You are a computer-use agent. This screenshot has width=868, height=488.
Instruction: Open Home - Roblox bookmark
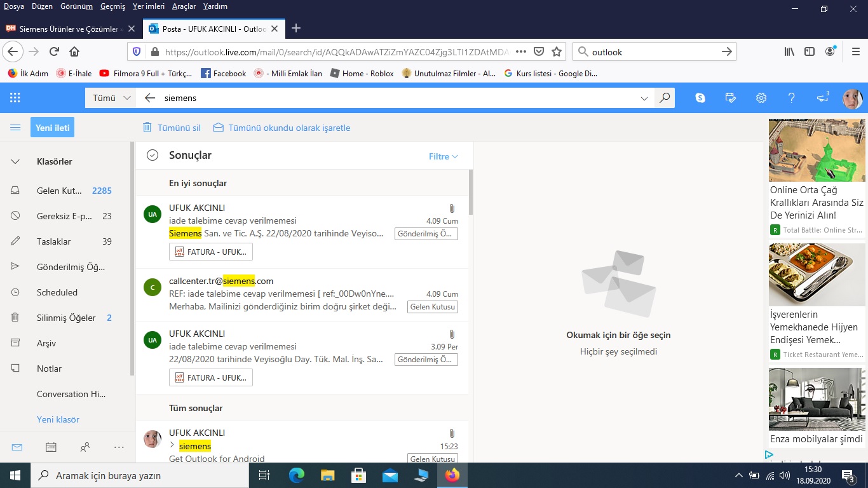pyautogui.click(x=362, y=73)
